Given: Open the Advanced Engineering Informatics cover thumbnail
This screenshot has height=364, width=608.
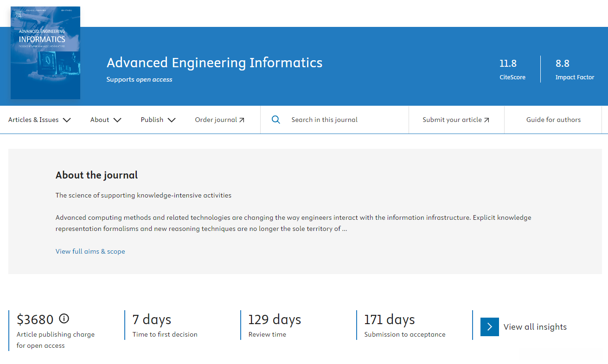Looking at the screenshot, I should click(x=45, y=53).
